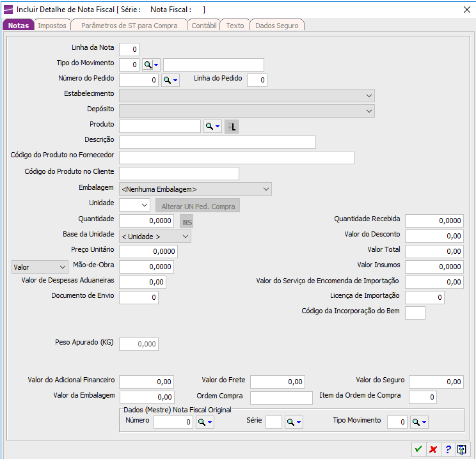Switch to the Notas tab

coord(18,26)
